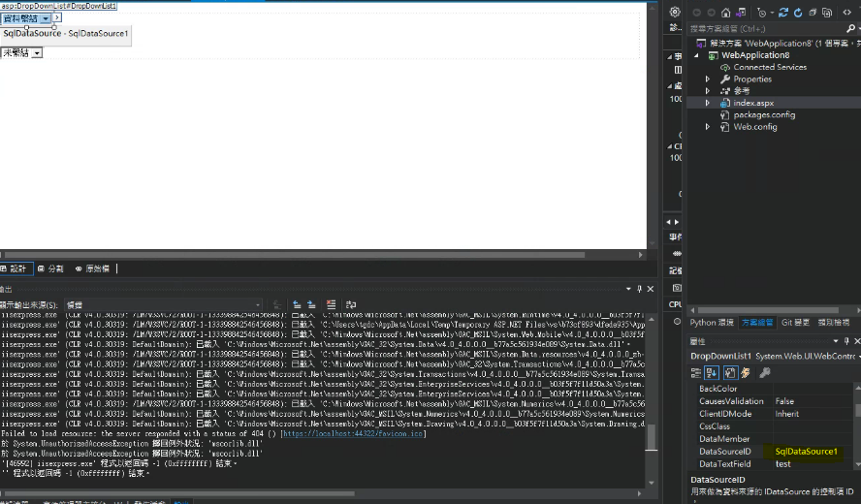The image size is (861, 504).
Task: Click the Back arrow in Solution Explorer toolbar
Action: [x=697, y=13]
